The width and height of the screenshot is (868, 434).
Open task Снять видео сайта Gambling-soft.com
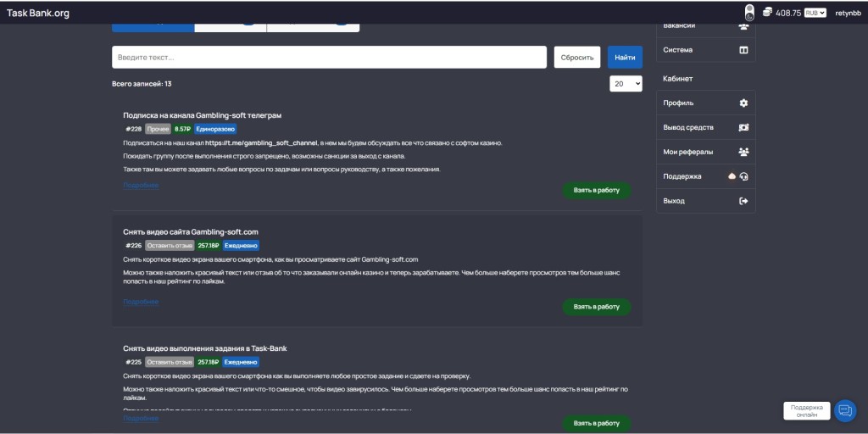click(191, 232)
